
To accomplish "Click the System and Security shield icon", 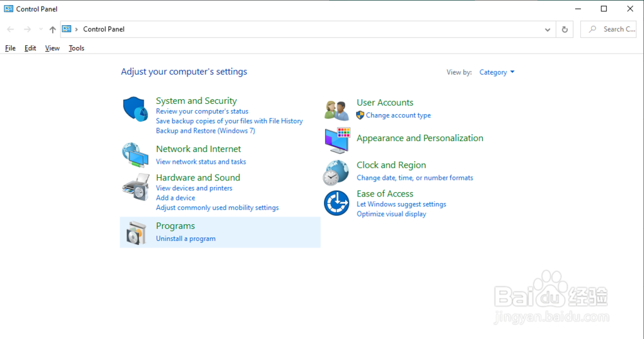I will click(135, 109).
